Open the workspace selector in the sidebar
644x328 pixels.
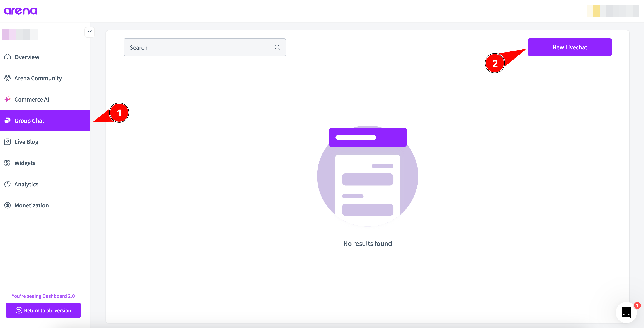coord(19,34)
